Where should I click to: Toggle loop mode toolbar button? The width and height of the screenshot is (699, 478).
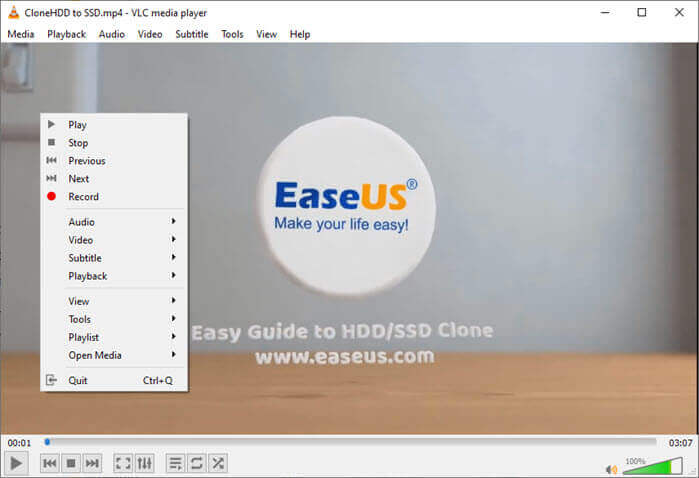pos(197,463)
